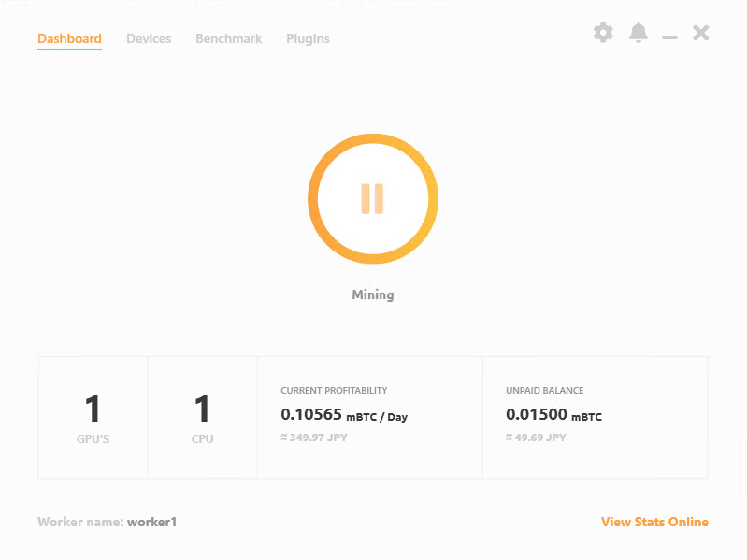Switch to the Dashboard tab

pos(69,39)
